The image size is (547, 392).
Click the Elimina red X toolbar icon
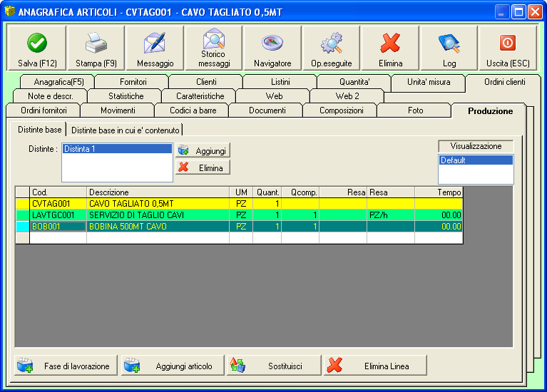pyautogui.click(x=390, y=43)
